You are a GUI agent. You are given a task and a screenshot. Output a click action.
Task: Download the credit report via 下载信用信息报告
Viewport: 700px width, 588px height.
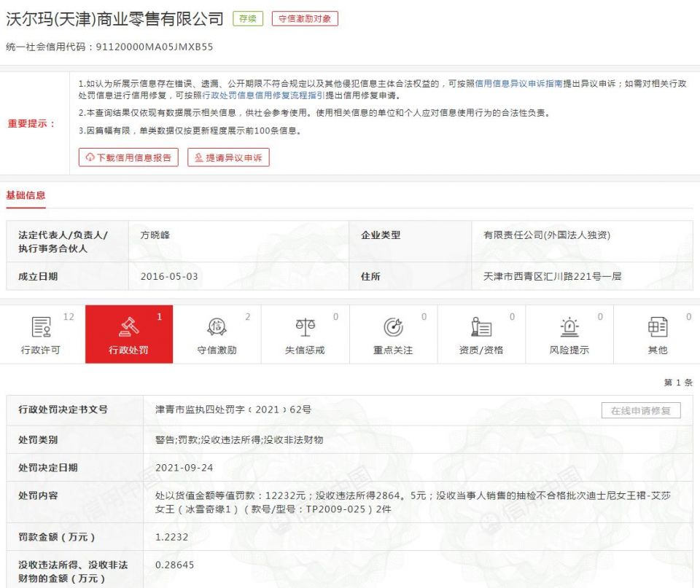128,157
